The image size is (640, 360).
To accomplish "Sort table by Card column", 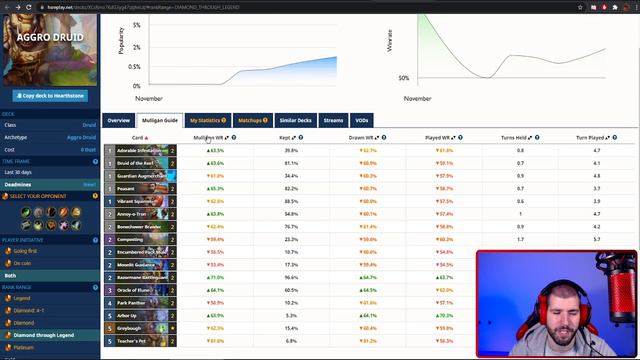I will pyautogui.click(x=140, y=138).
